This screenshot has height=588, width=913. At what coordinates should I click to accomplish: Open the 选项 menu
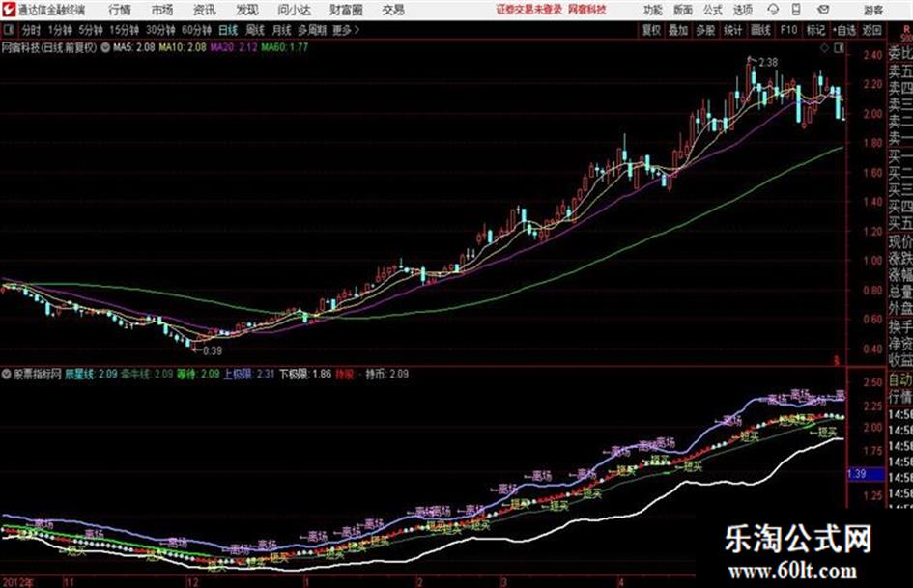coord(742,10)
